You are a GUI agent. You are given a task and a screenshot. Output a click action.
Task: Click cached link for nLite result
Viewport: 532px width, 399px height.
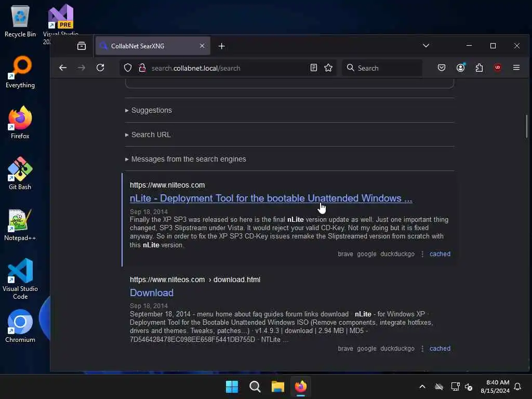[440, 254]
